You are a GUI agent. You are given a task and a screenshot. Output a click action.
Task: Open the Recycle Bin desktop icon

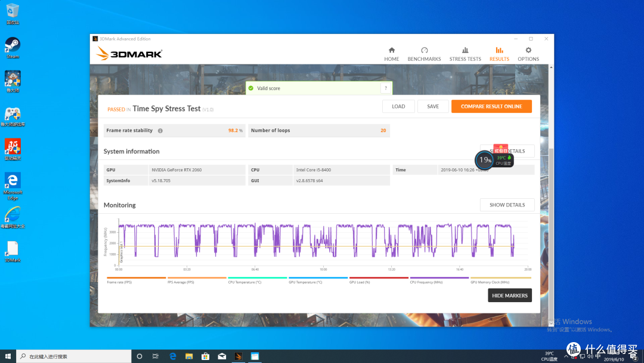coord(13,14)
